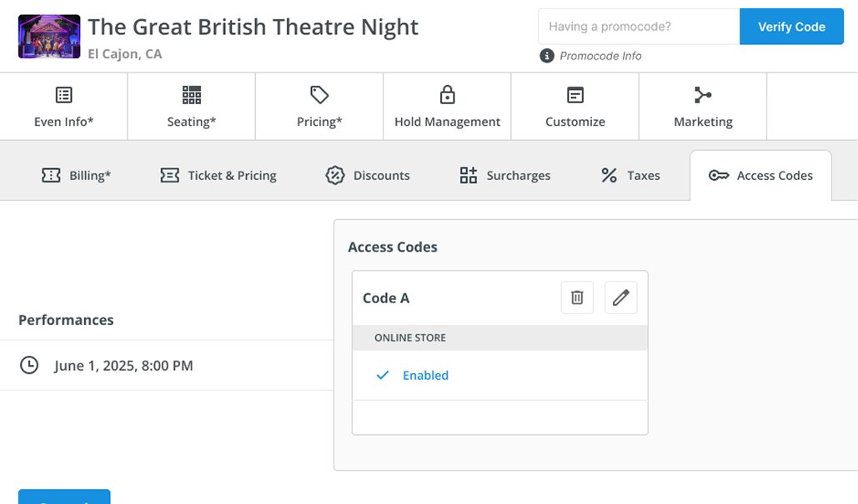858x504 pixels.
Task: Delete Code A using the trash icon
Action: (577, 297)
